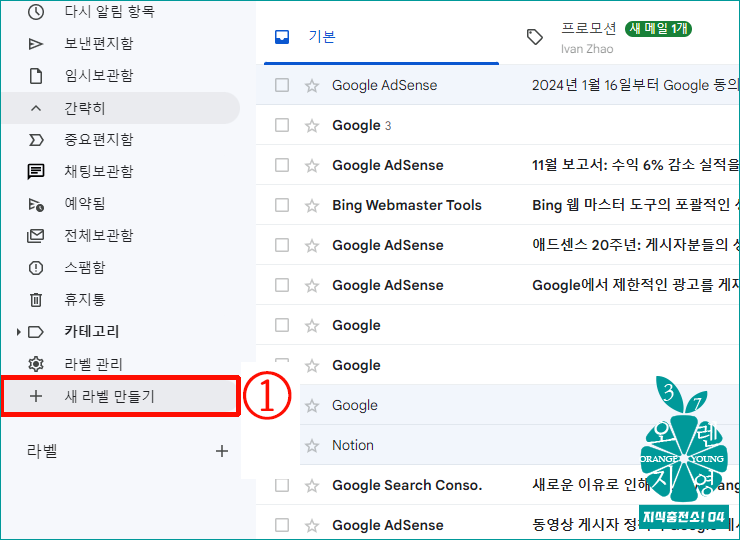Open the 보낸편지함 sent folder
The width and height of the screenshot is (740, 540).
pos(99,43)
